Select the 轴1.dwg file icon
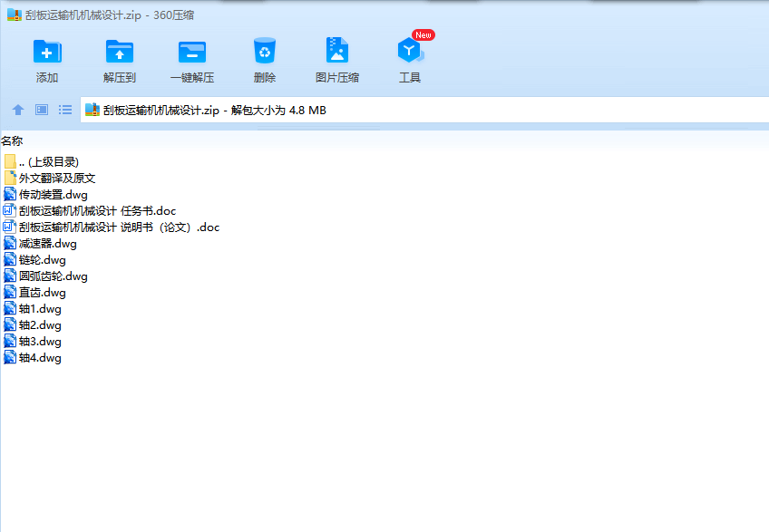 tap(10, 308)
